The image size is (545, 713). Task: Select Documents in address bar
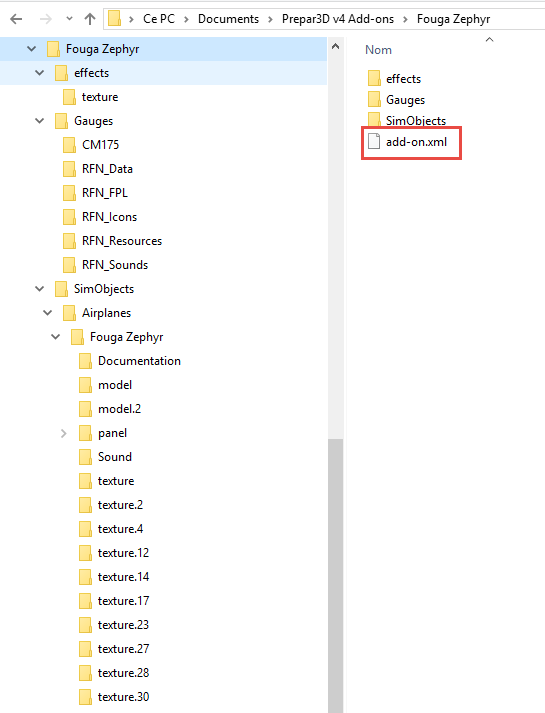228,19
